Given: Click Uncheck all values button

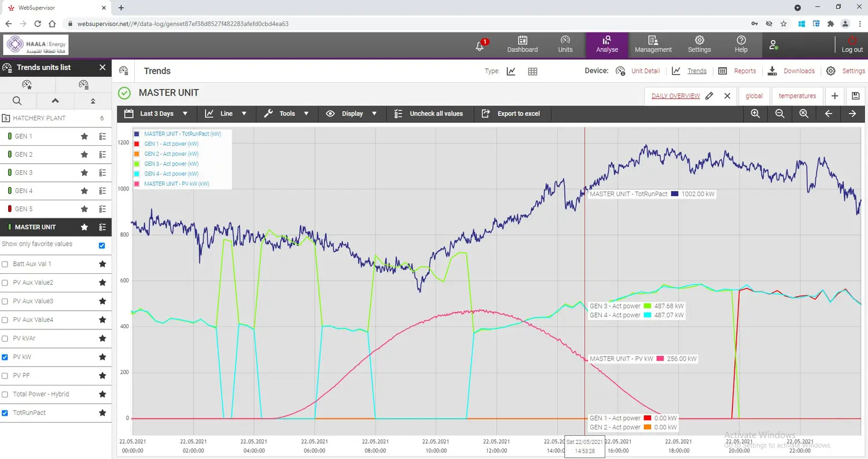Looking at the screenshot, I should click(429, 113).
